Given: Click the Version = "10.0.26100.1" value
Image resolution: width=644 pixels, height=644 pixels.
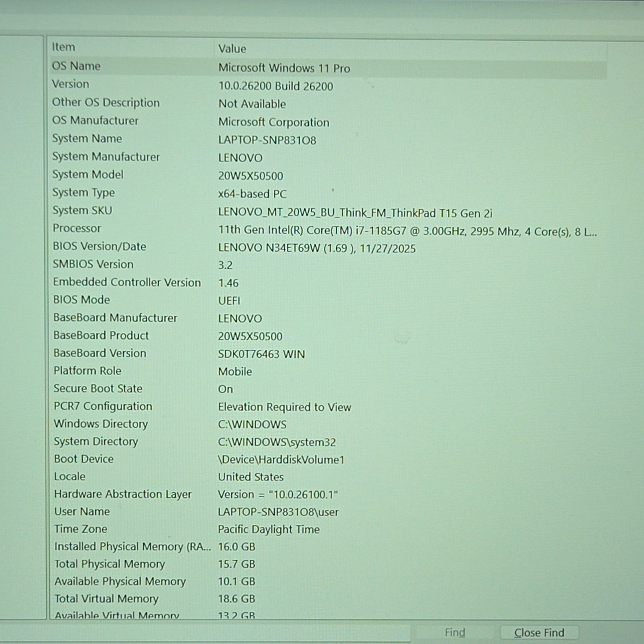Looking at the screenshot, I should [278, 495].
